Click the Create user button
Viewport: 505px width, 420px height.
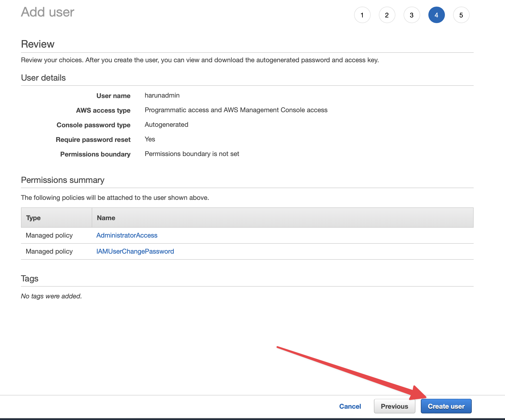tap(446, 406)
